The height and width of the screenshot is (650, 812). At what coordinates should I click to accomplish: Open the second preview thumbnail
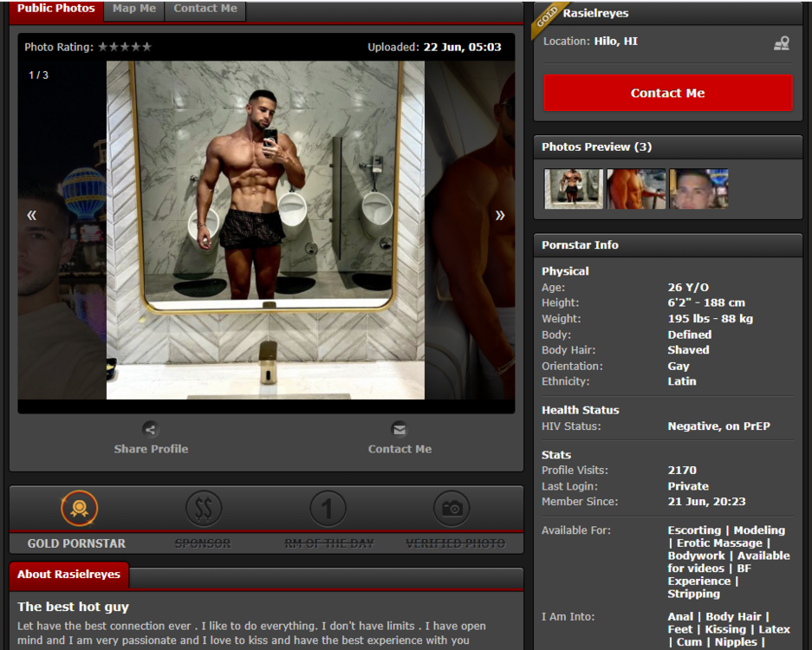point(636,189)
